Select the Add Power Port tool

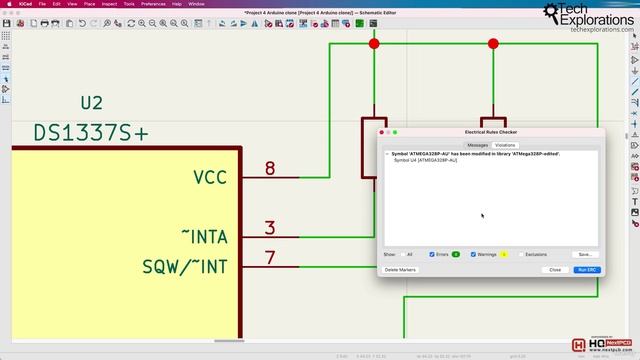(x=635, y=71)
